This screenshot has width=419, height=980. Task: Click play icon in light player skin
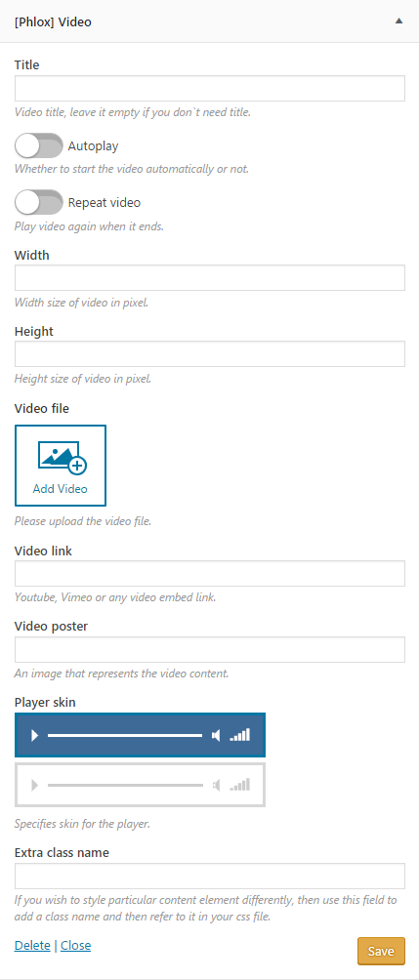[35, 785]
